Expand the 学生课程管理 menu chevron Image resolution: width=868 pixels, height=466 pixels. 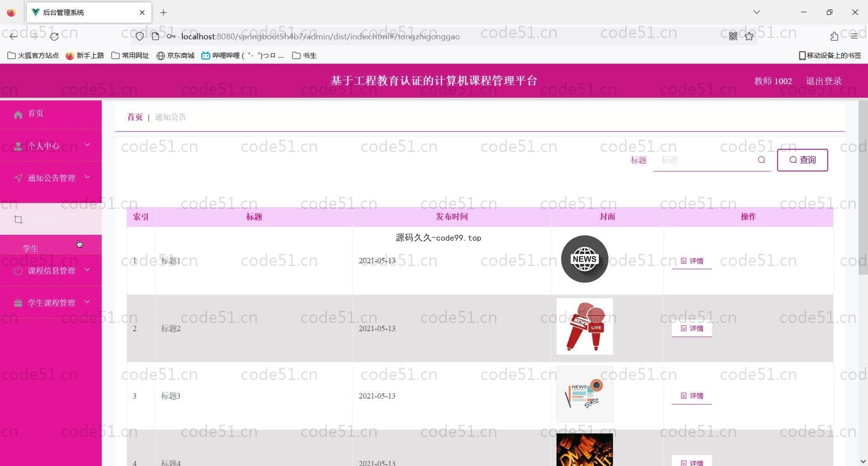coord(87,302)
